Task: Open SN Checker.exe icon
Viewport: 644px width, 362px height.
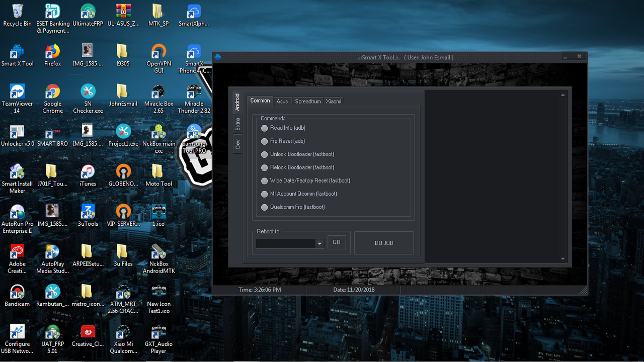Action: pos(88,99)
